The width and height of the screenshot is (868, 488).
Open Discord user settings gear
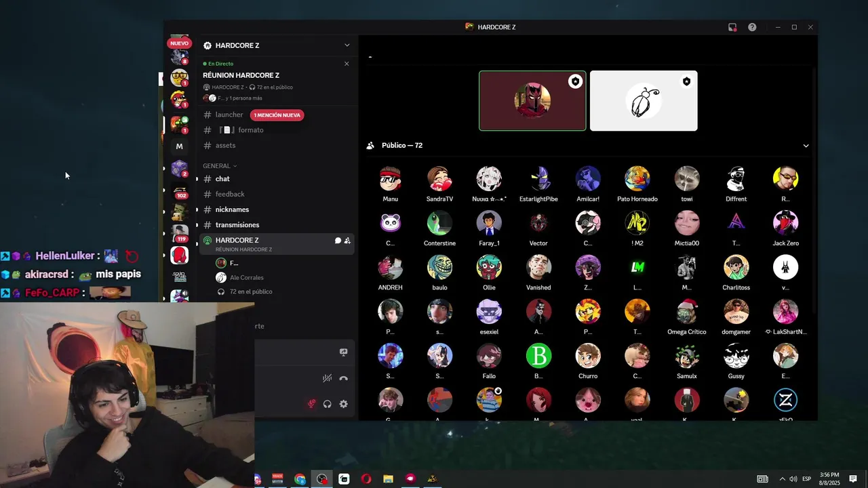[344, 404]
